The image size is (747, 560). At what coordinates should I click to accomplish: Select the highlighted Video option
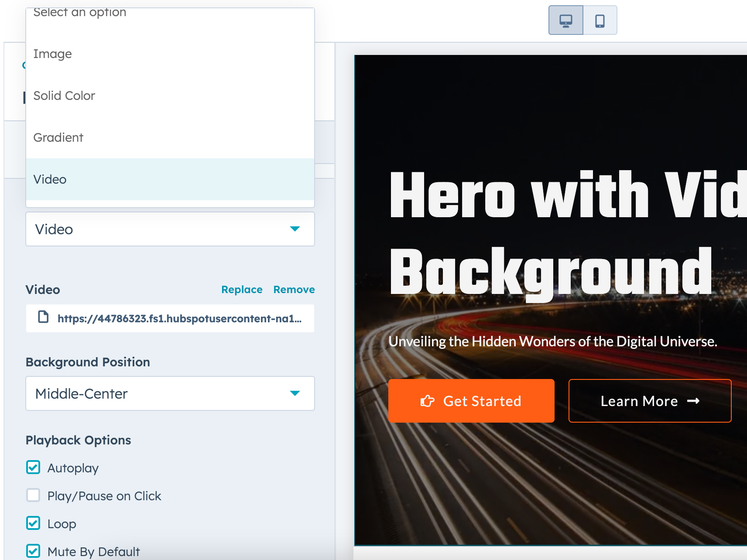coord(50,180)
